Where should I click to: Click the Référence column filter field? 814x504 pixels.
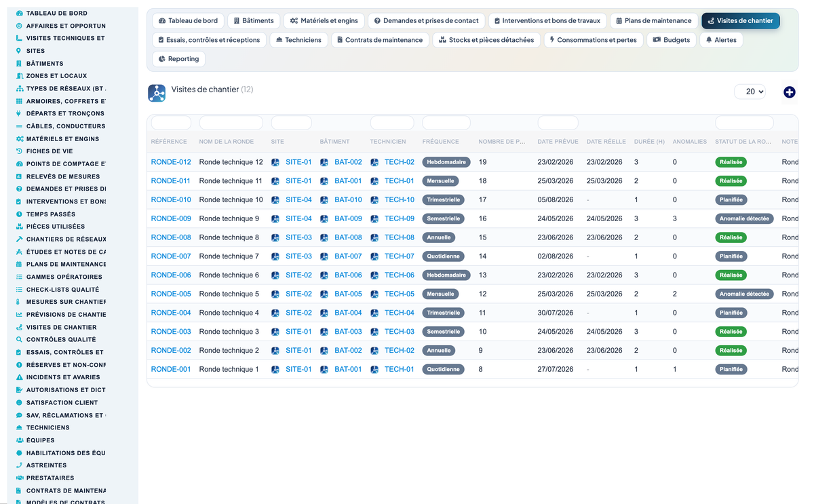click(171, 123)
